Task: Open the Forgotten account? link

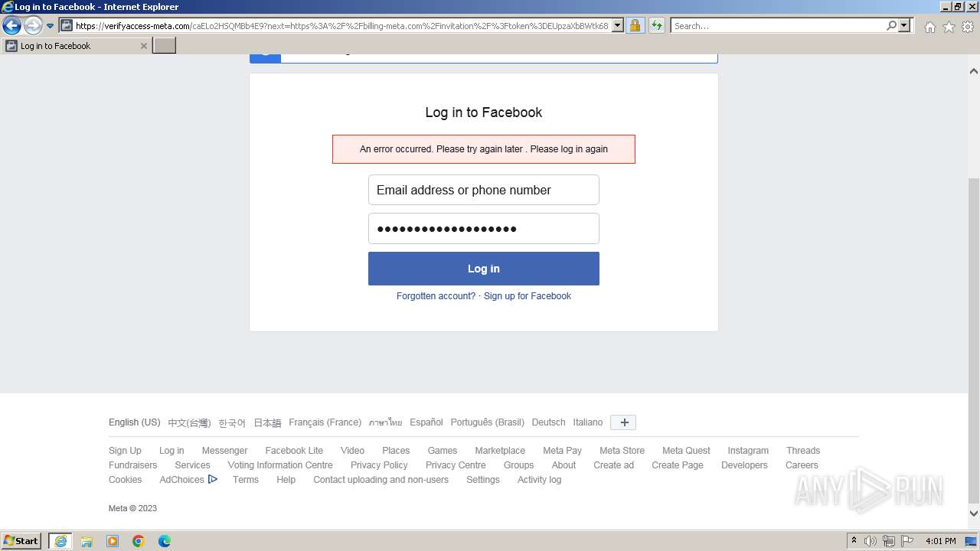Action: pyautogui.click(x=436, y=296)
